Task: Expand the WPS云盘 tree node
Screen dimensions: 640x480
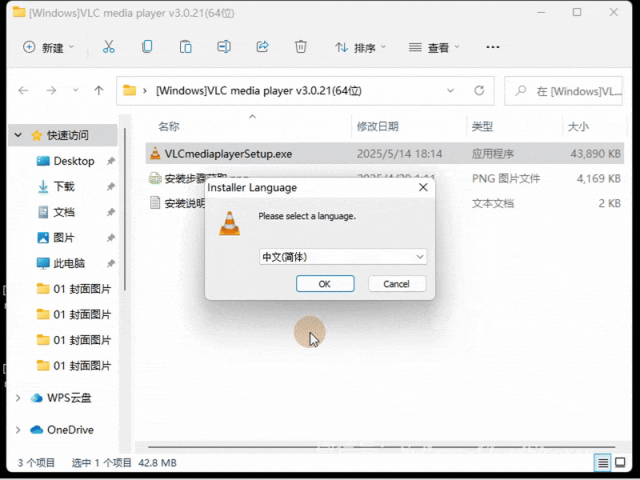Action: click(18, 398)
